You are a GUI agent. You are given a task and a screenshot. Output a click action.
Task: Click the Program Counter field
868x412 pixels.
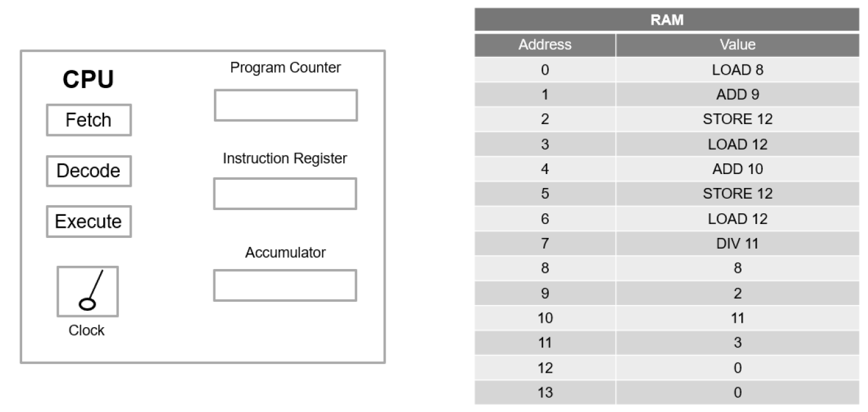pos(286,105)
